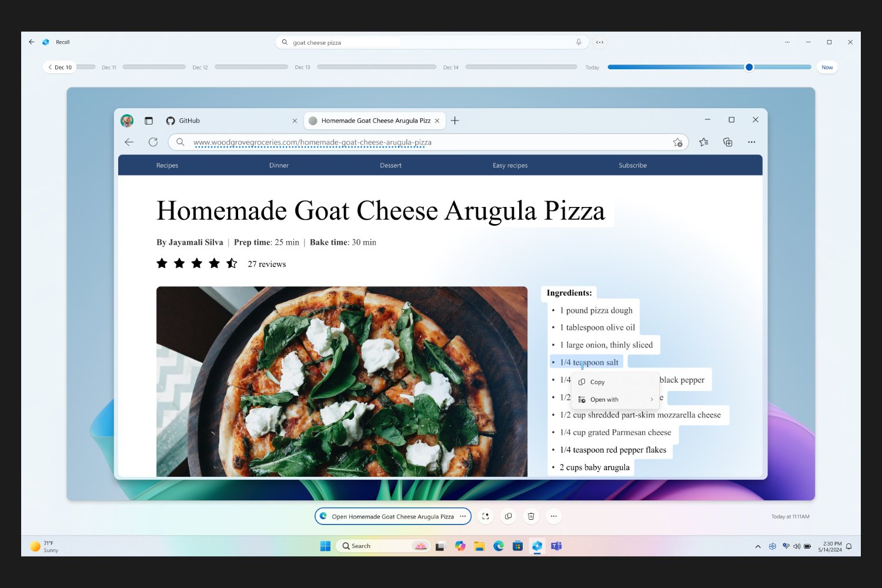Click the Edge browser back arrow
The width and height of the screenshot is (882, 588).
coord(129,142)
